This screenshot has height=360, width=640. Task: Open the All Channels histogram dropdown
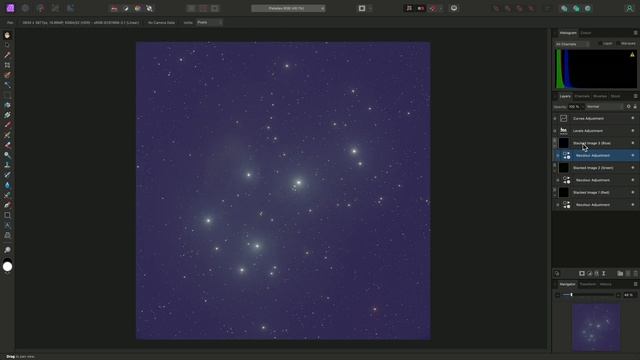pyautogui.click(x=572, y=44)
